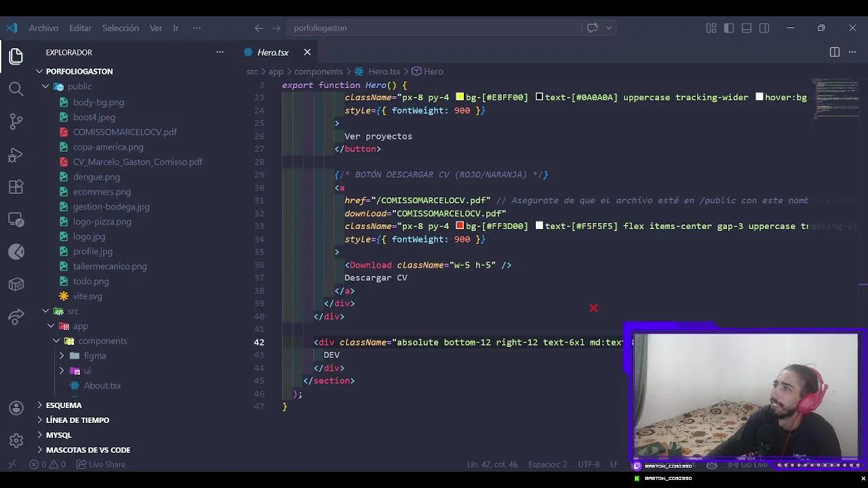Go forward with navigation arrow
This screenshot has width=868, height=488.
click(x=276, y=28)
